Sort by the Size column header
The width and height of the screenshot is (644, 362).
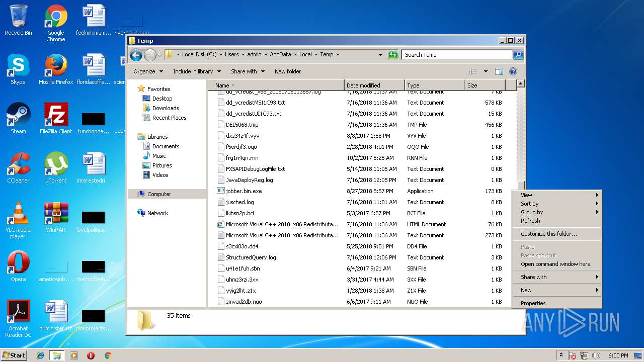(x=485, y=85)
